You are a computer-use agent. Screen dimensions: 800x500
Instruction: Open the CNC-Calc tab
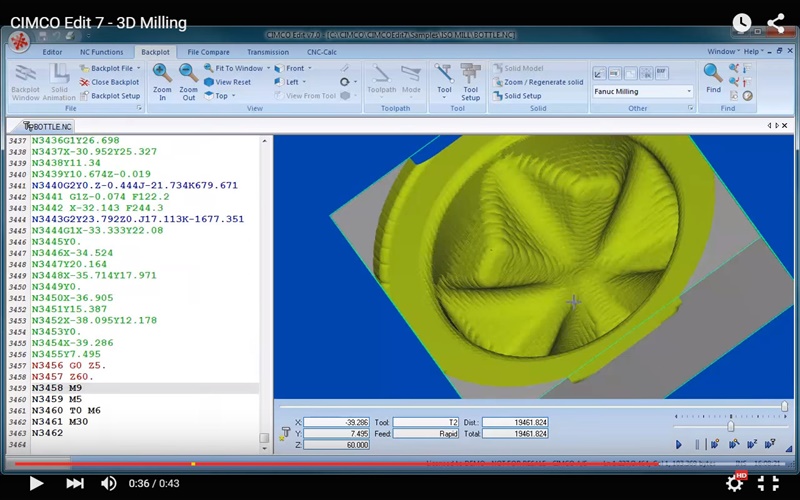coord(321,52)
